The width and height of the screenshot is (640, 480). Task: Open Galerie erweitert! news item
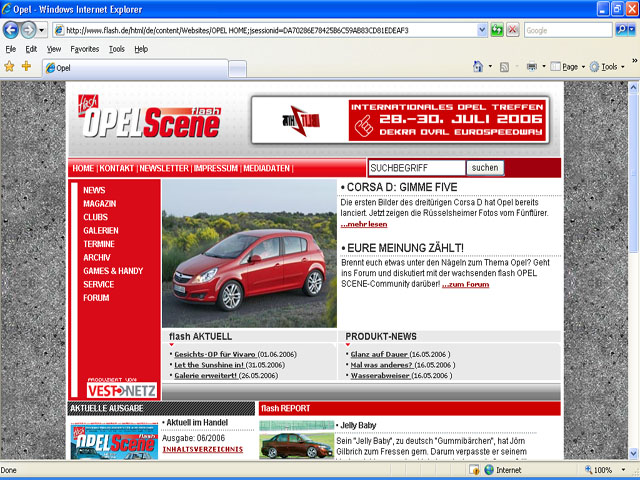206,376
